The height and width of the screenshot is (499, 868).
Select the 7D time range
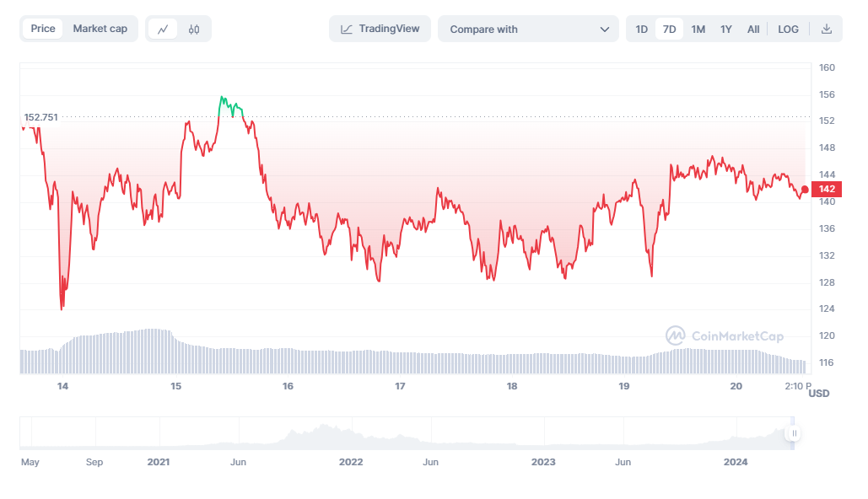tap(669, 29)
